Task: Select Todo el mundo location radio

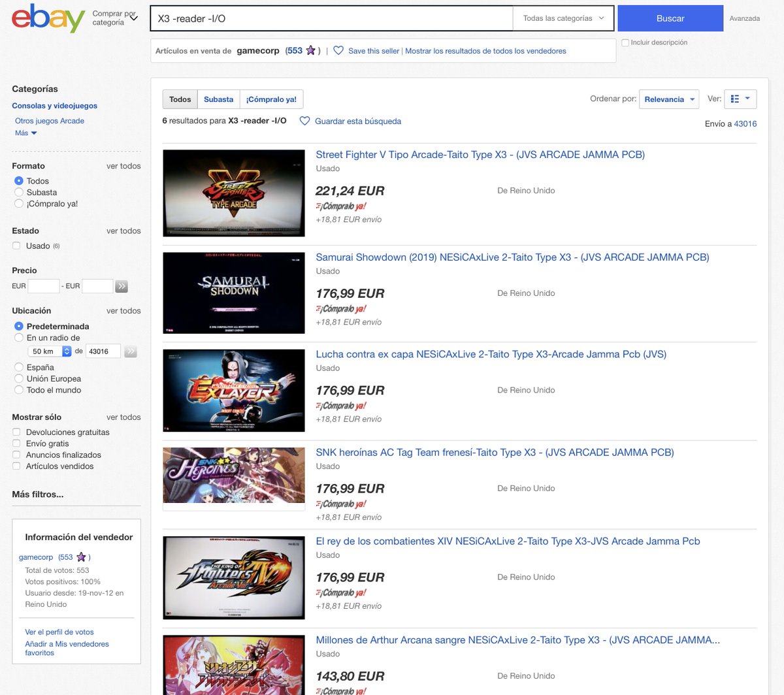Action: 18,390
